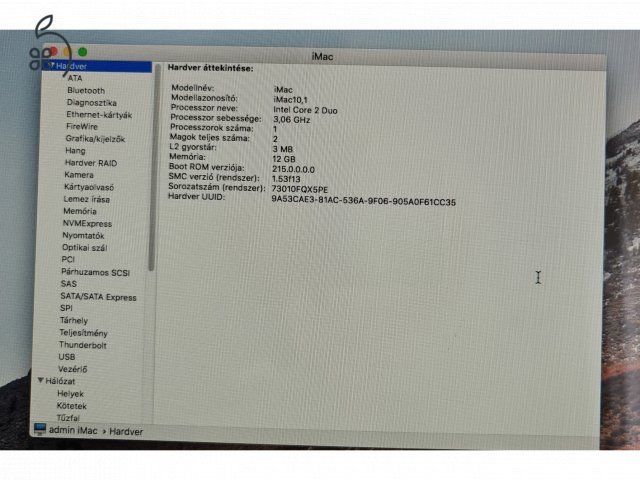
Task: Open SATA/SATA Express entry
Action: (98, 297)
